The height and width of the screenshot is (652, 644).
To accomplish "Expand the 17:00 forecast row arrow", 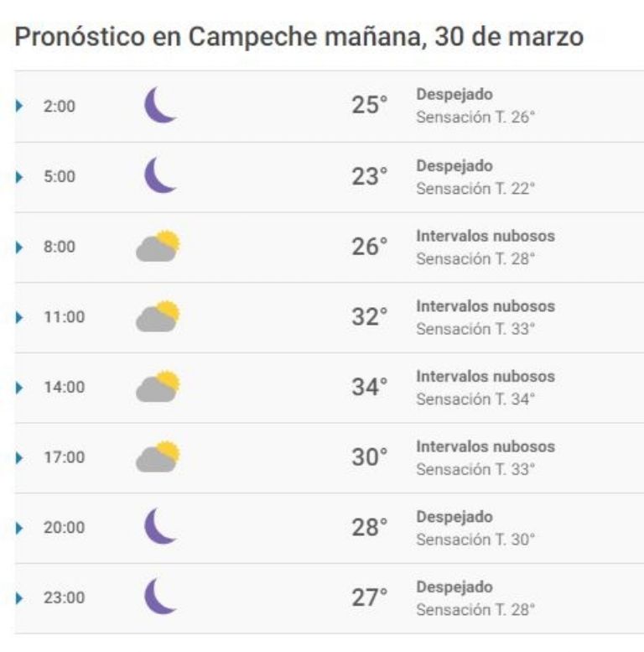I will [x=19, y=458].
